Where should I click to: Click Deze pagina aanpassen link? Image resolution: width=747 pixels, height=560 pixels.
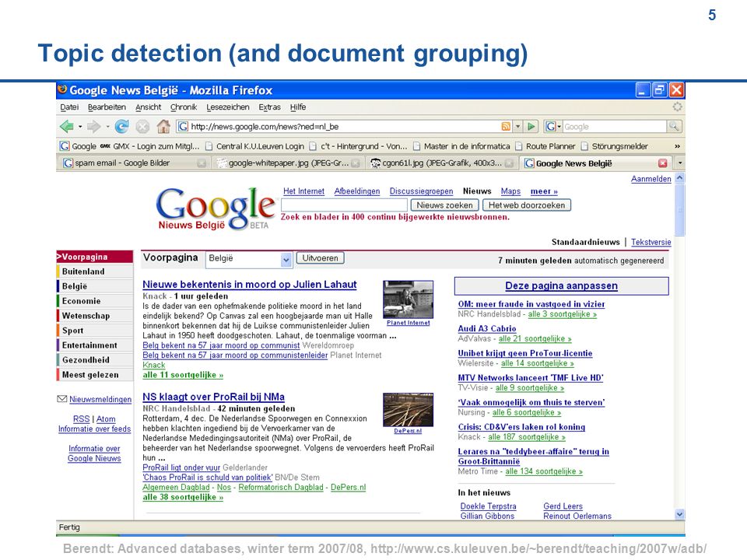pos(561,285)
